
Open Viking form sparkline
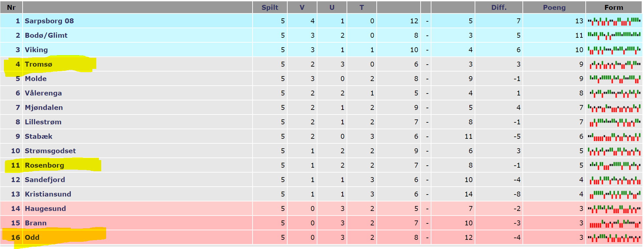pyautogui.click(x=614, y=50)
